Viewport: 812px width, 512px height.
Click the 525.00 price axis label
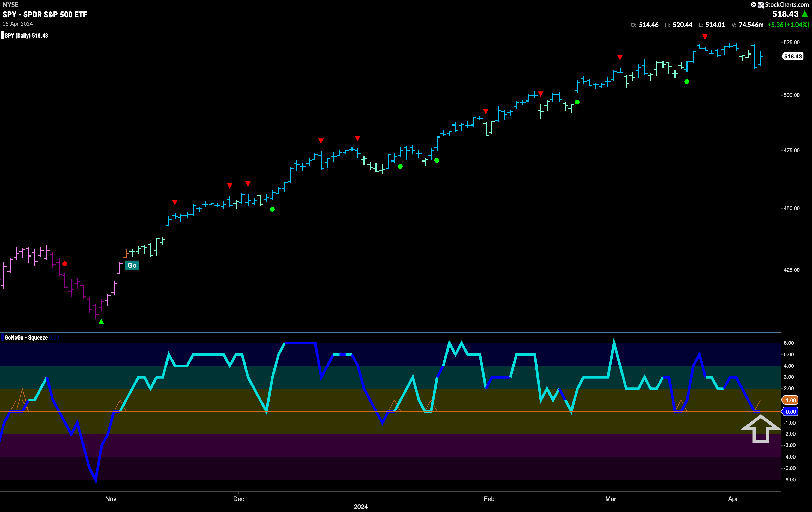point(791,42)
